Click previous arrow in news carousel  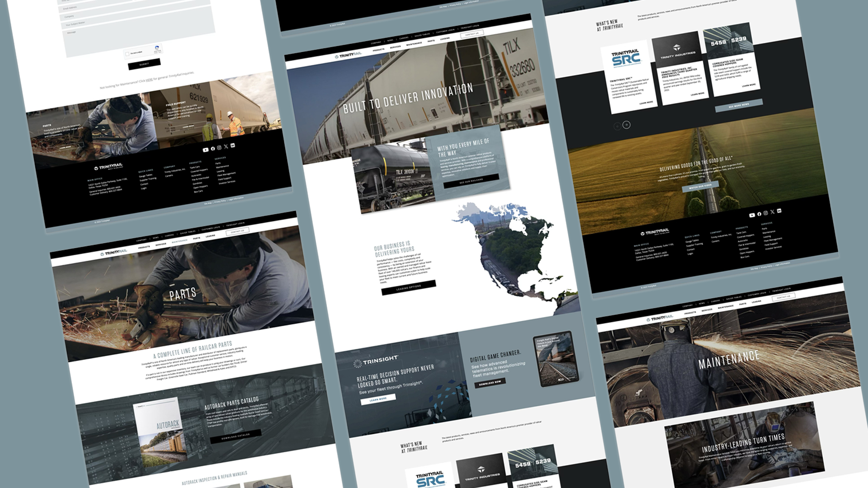pyautogui.click(x=617, y=127)
